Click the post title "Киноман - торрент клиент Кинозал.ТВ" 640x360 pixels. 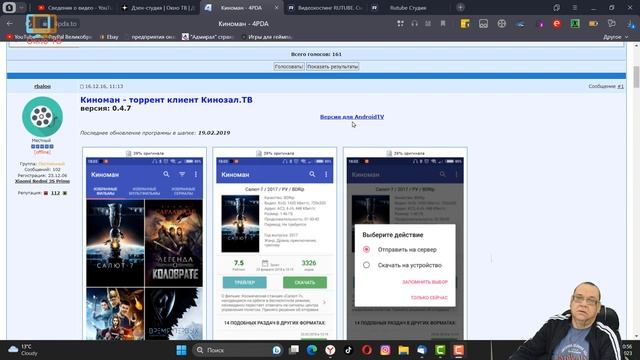[166, 100]
